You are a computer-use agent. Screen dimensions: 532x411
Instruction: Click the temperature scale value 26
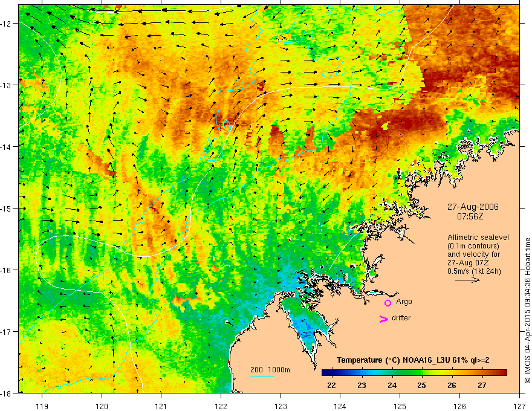(452, 385)
